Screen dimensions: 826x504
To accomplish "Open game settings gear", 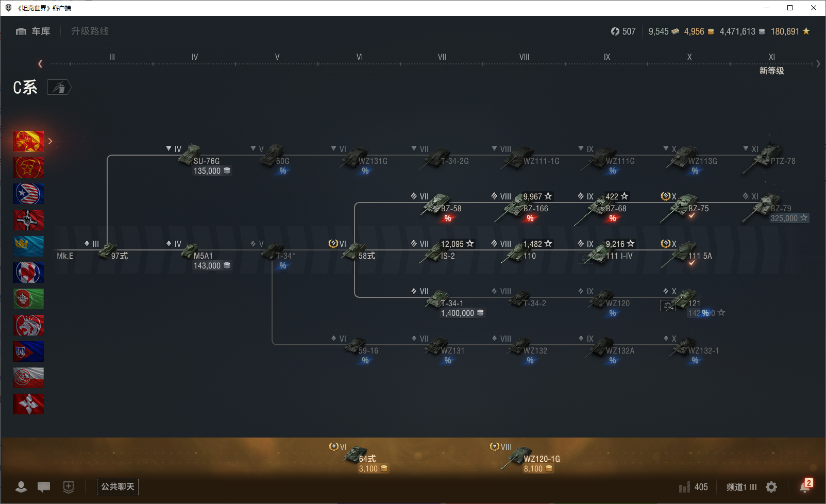I will tap(771, 487).
